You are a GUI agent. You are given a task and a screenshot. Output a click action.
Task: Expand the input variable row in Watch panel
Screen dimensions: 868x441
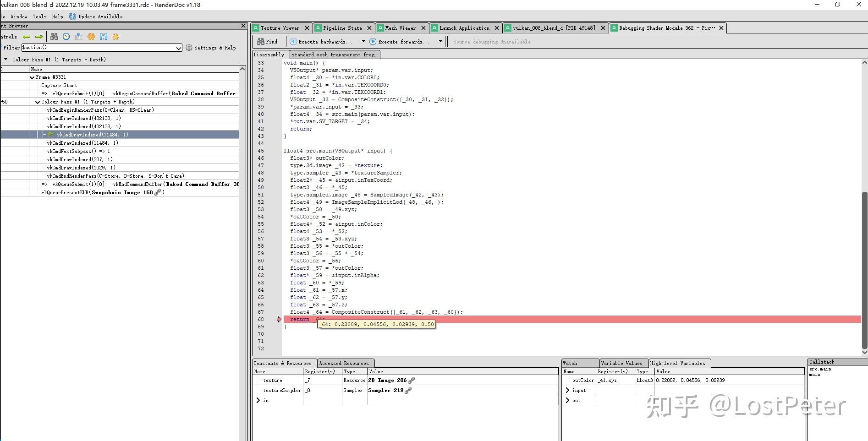tap(568, 390)
